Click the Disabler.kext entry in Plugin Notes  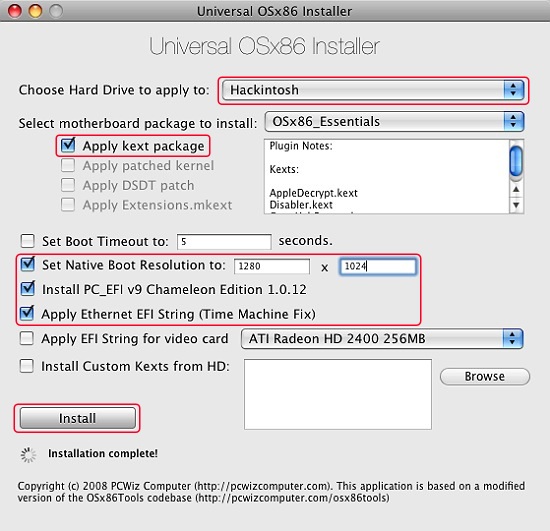coord(301,204)
